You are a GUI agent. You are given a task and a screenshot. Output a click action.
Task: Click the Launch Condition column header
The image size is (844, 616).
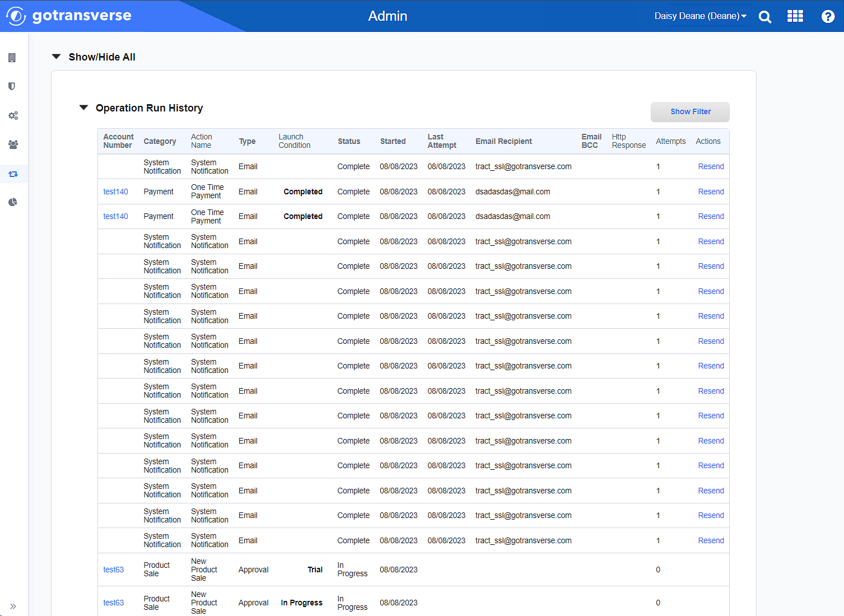point(295,141)
